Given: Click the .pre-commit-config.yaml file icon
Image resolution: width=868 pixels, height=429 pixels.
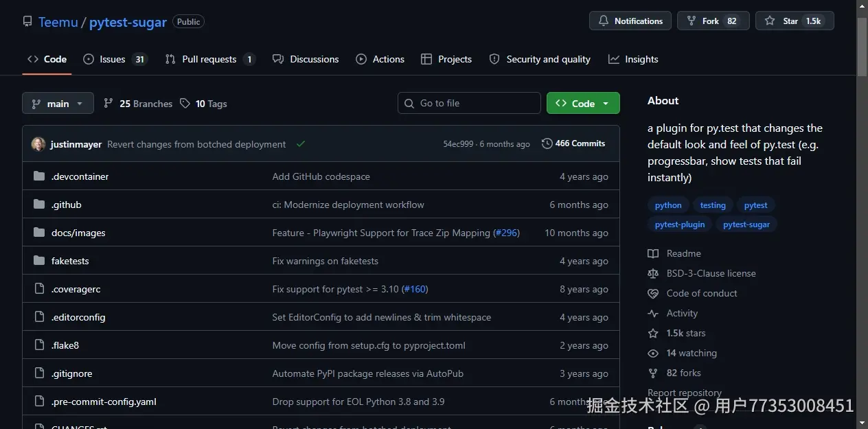Looking at the screenshot, I should point(39,402).
